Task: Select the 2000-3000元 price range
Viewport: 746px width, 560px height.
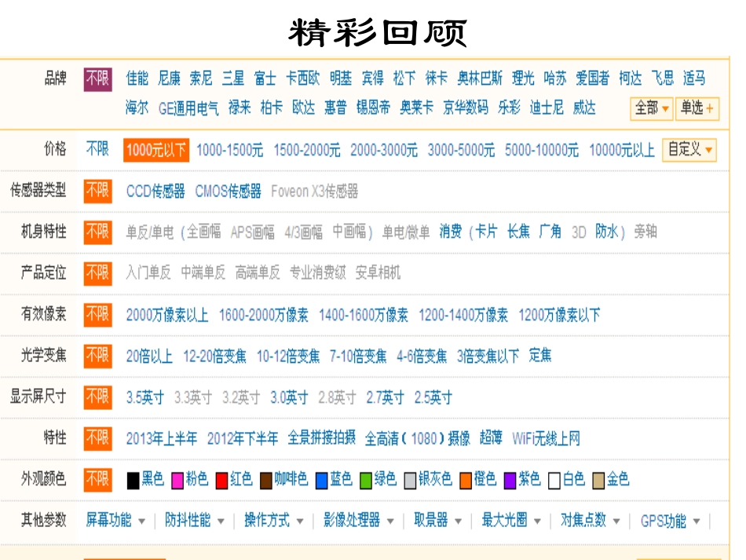Action: tap(384, 150)
